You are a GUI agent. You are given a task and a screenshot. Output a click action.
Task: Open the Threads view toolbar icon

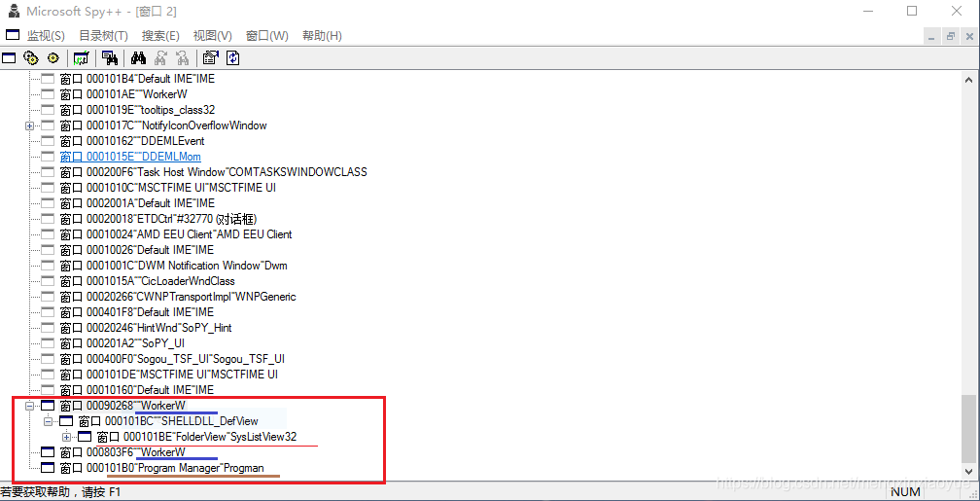pyautogui.click(x=53, y=58)
